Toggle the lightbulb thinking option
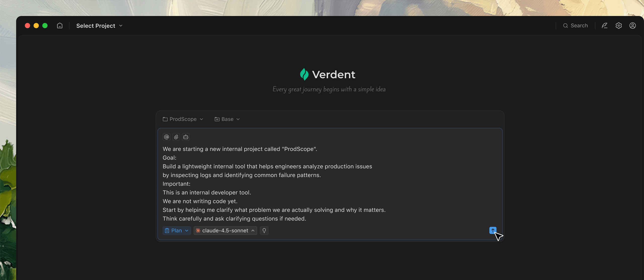The width and height of the screenshot is (644, 280). click(x=264, y=231)
